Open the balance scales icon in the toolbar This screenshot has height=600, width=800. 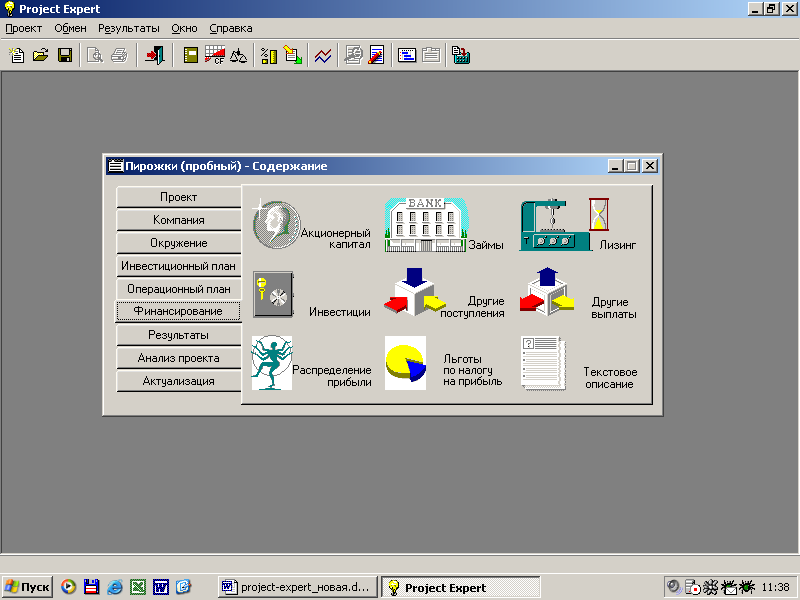pos(238,55)
